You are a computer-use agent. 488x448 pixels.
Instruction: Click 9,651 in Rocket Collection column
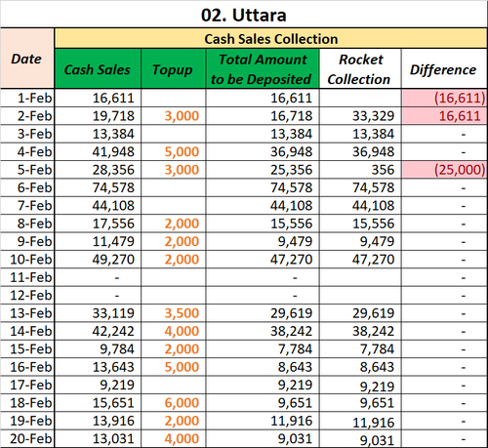coord(360,403)
